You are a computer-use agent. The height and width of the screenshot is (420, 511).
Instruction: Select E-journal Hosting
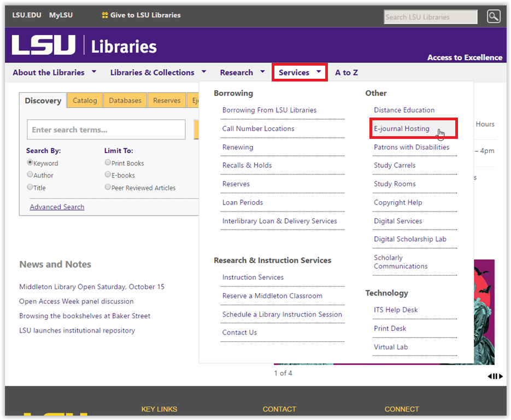pos(402,129)
